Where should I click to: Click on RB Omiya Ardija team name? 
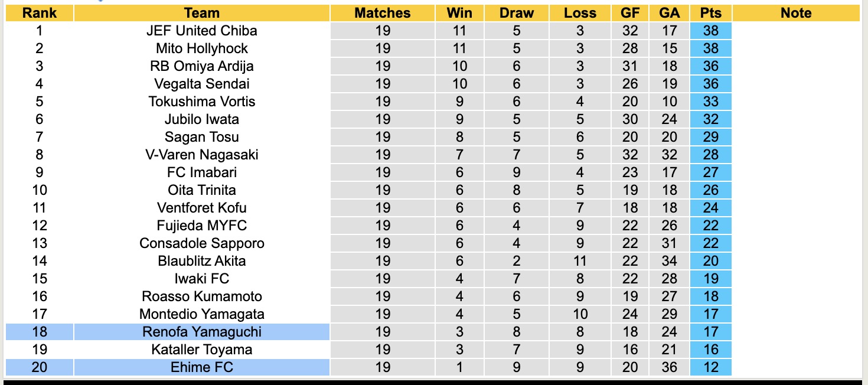point(201,66)
